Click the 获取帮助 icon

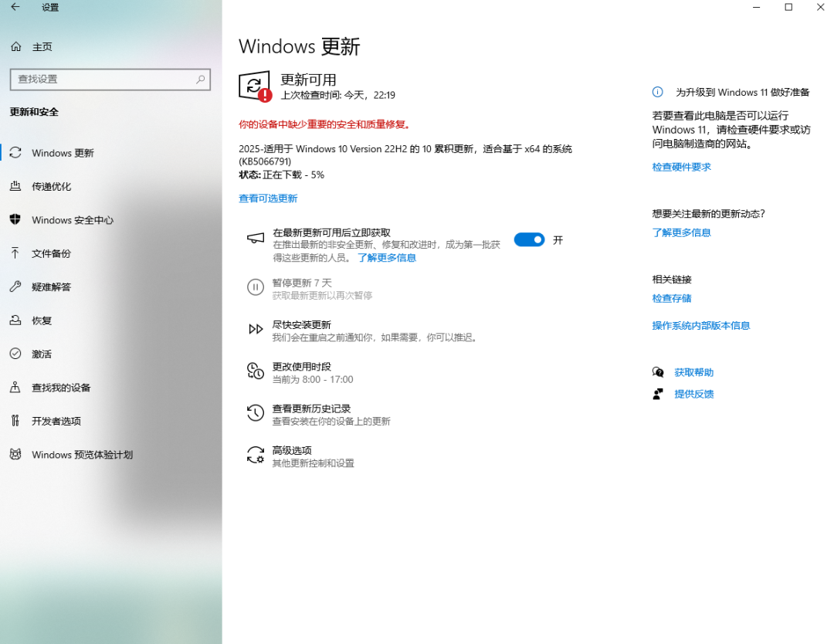(658, 372)
